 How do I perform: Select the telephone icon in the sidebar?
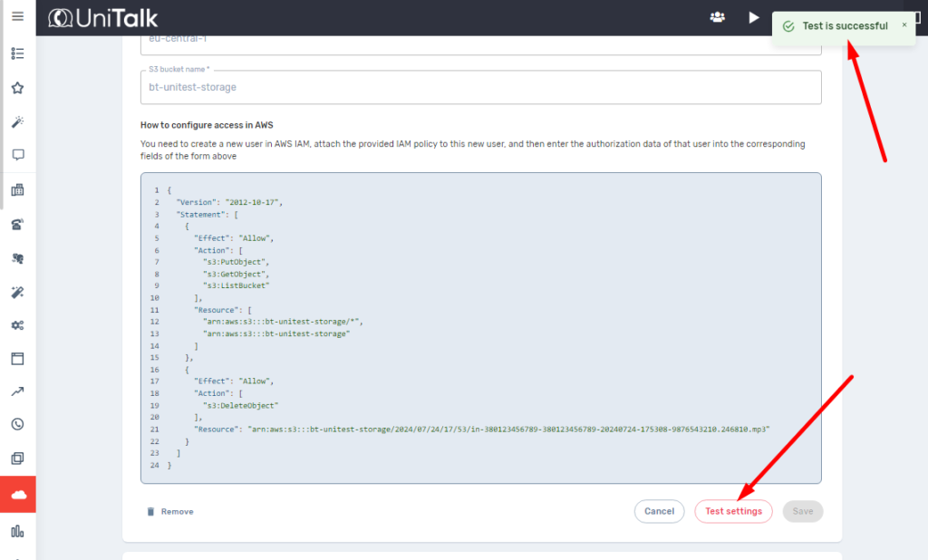pos(17,226)
